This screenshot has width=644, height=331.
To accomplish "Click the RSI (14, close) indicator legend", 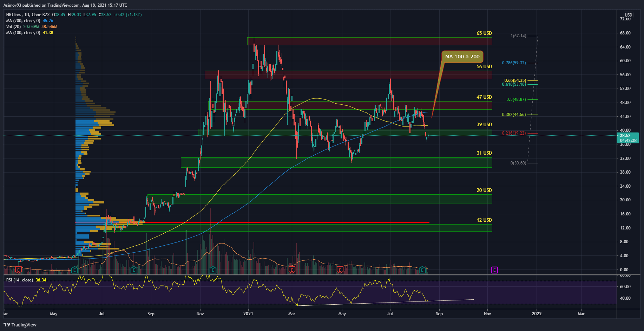I will (x=20, y=280).
